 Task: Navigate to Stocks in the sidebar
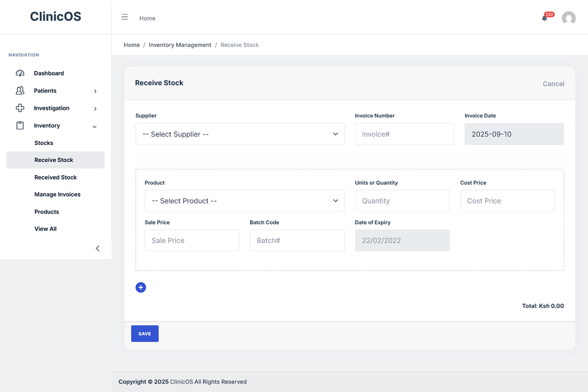[44, 143]
